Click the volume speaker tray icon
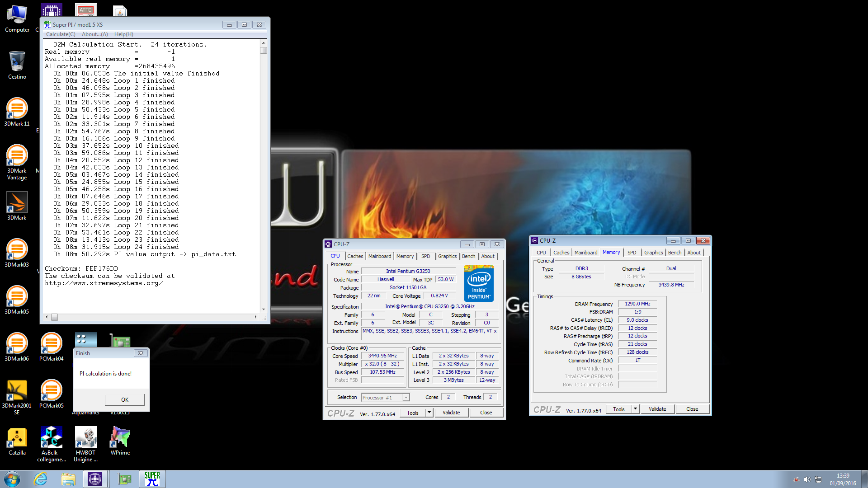The image size is (868, 488). [807, 479]
